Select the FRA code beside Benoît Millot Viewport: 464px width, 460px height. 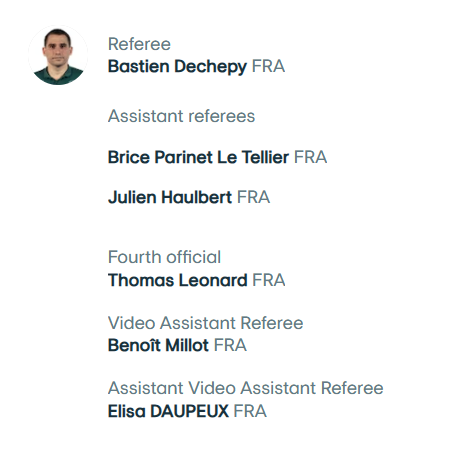point(230,345)
